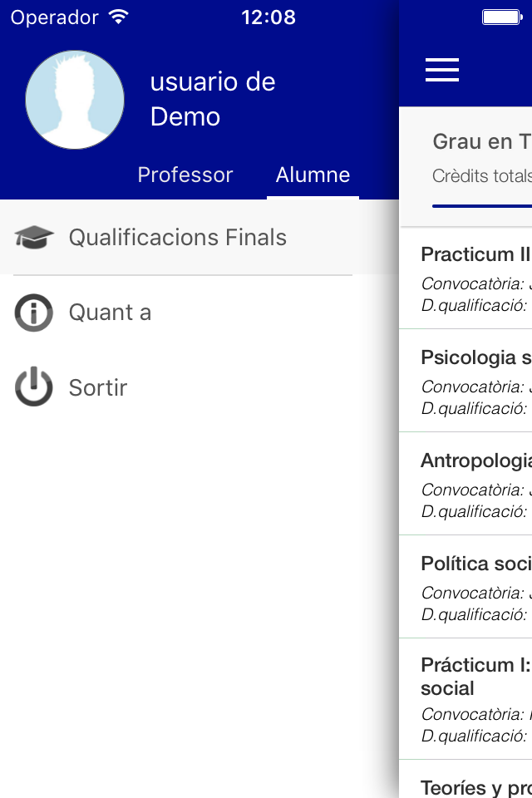The height and width of the screenshot is (798, 532).
Task: Click the Grau en degree header
Action: (481, 141)
